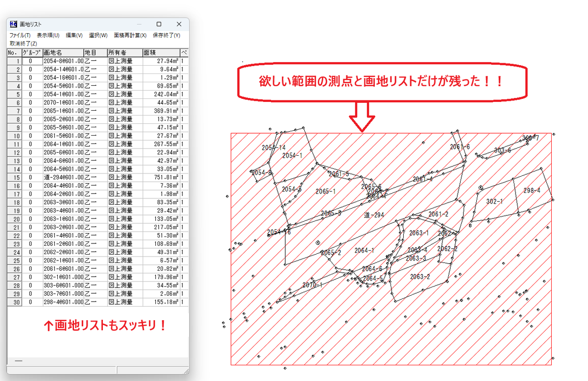Click the 369.91㎡ area cell
The width and height of the screenshot is (588, 381).
[161, 111]
